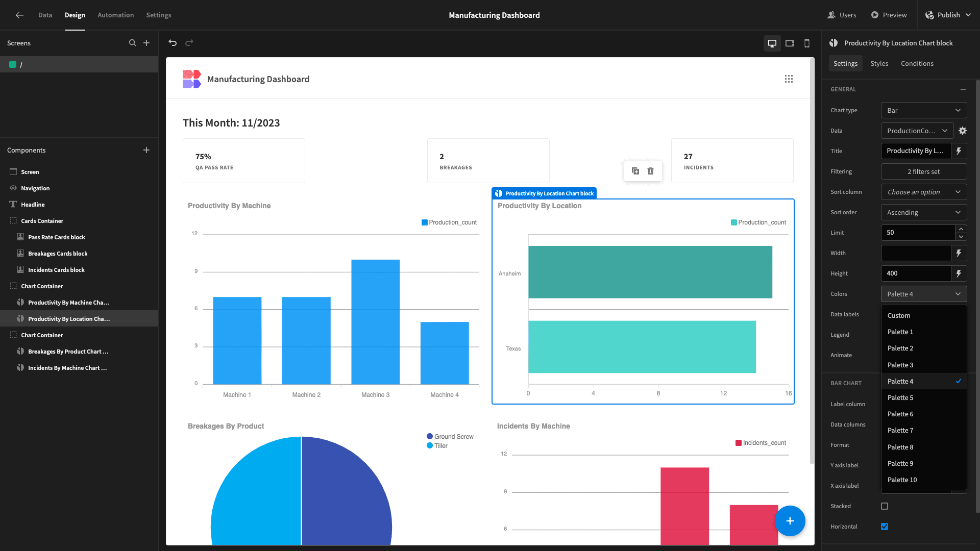Click the redo arrow icon

tap(189, 43)
